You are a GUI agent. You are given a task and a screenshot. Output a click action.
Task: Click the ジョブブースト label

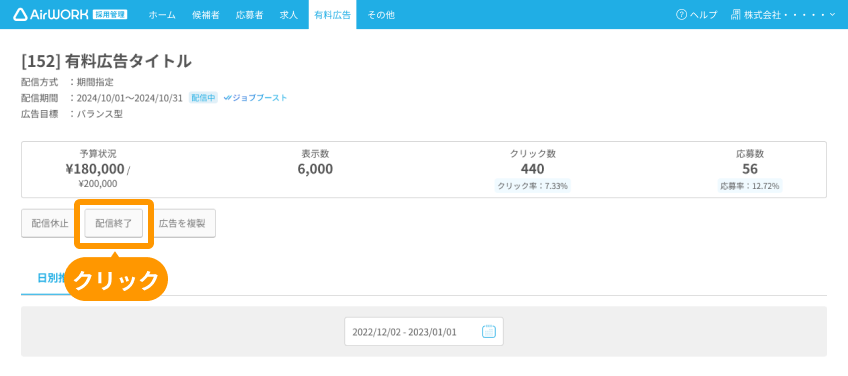(260, 98)
